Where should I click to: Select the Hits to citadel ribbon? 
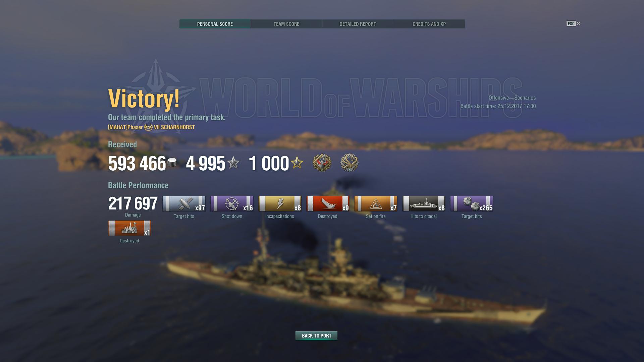point(424,204)
